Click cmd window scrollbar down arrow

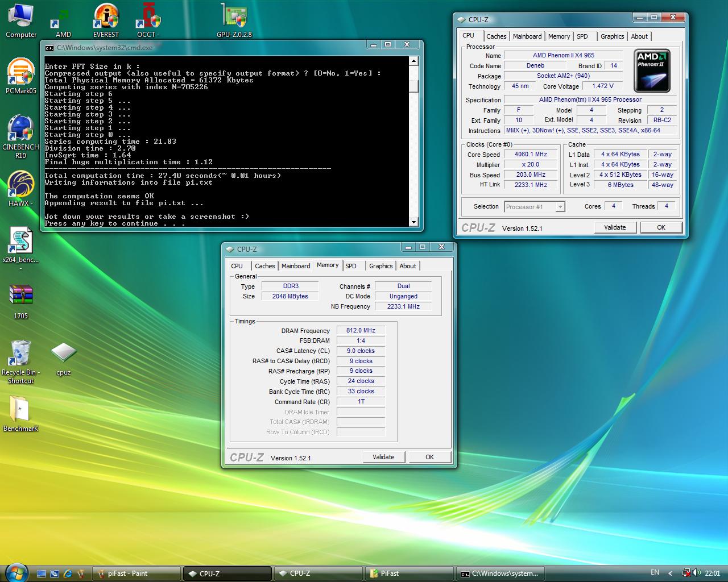pos(413,222)
